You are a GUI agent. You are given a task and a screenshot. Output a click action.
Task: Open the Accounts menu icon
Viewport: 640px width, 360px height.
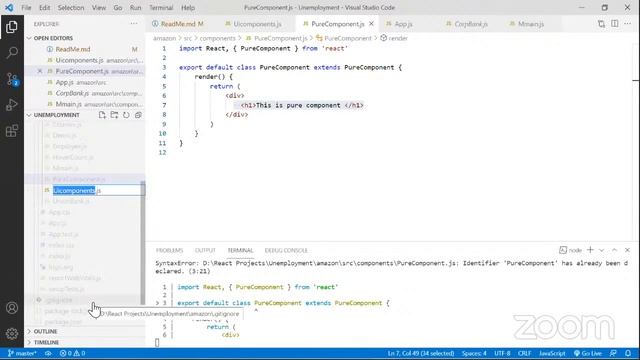12,308
